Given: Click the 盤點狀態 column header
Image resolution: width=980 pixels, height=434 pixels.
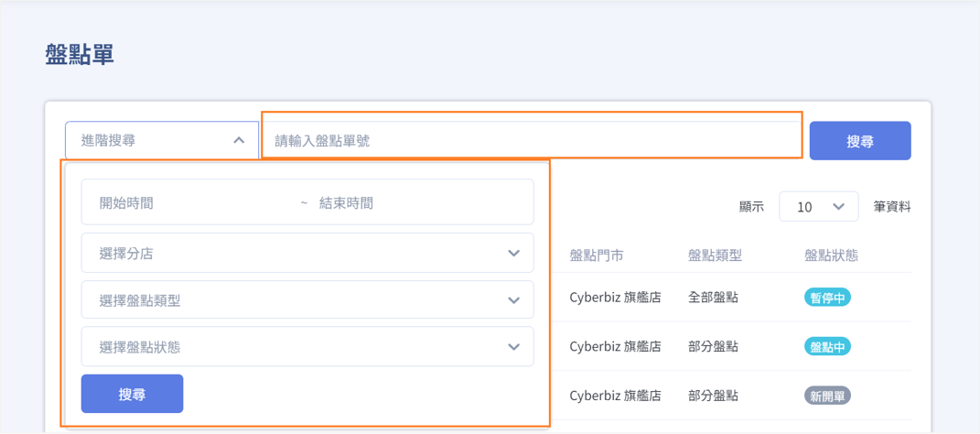Looking at the screenshot, I should point(831,255).
